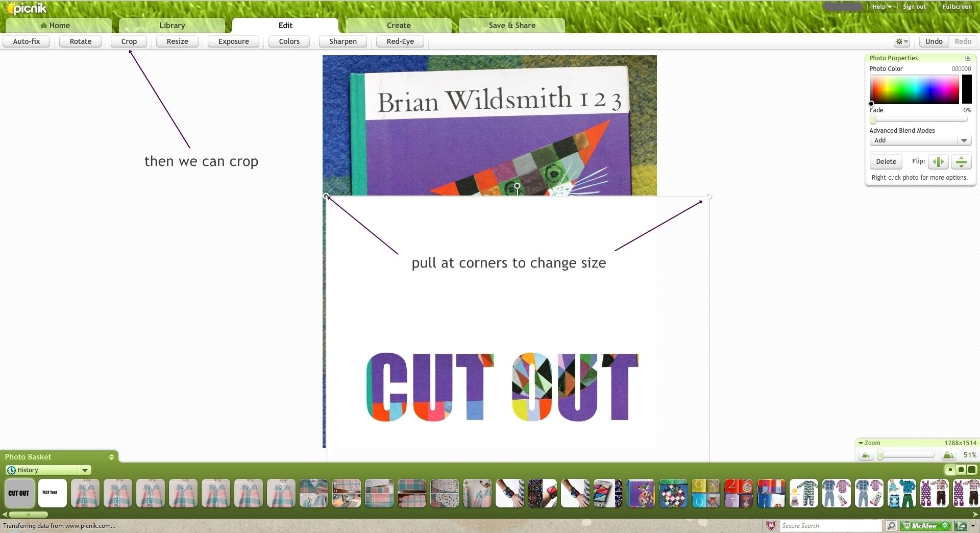The image size is (980, 533).
Task: Undo the last edit
Action: click(934, 41)
